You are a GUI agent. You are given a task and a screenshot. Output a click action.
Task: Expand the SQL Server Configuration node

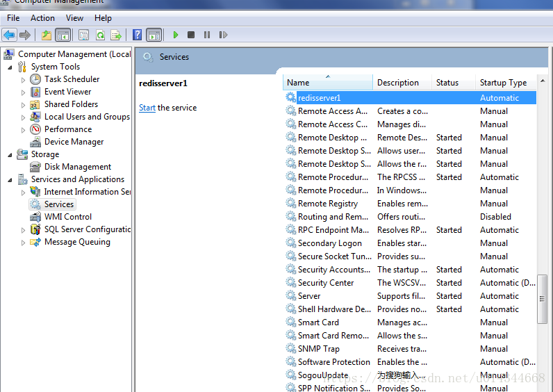tap(23, 230)
